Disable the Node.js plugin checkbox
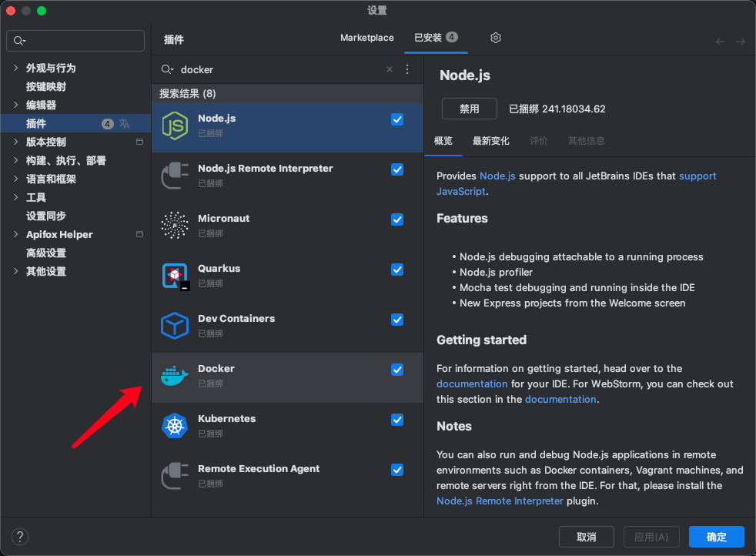Screen dimensions: 756x556 (397, 119)
